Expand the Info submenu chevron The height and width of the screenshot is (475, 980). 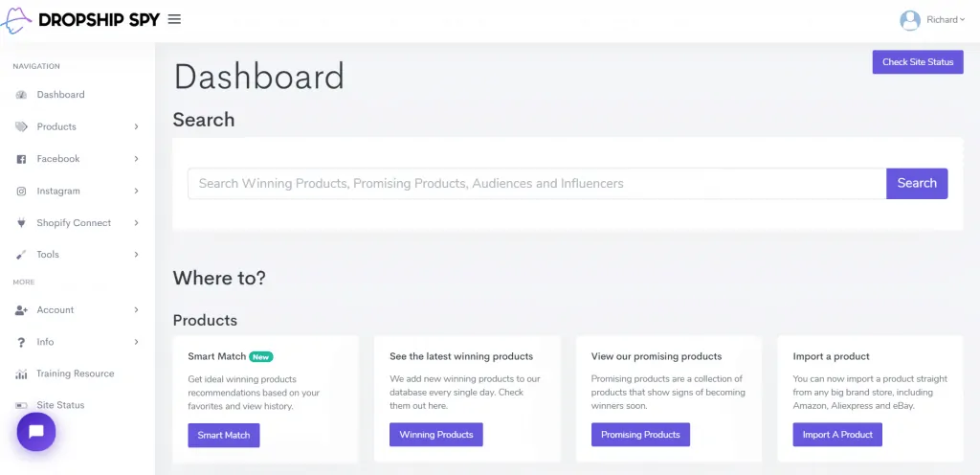click(x=137, y=342)
